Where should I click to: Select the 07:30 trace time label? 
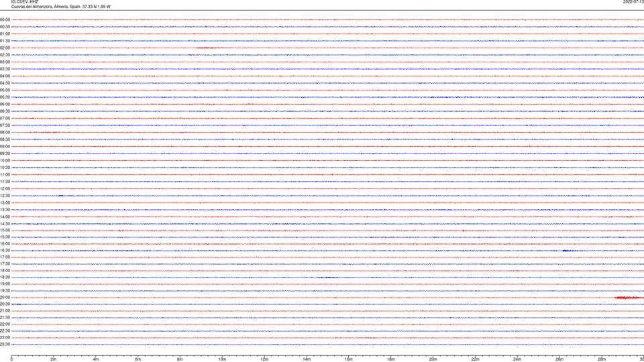point(5,125)
